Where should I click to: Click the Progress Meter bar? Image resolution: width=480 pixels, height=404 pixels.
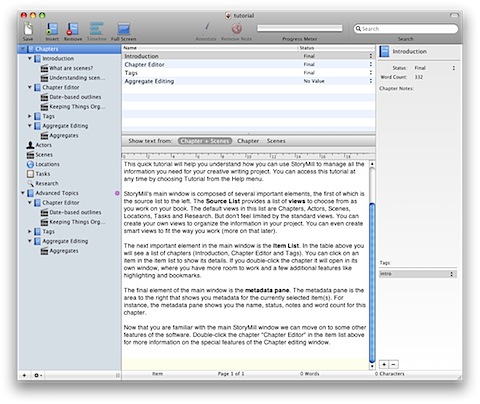tap(299, 28)
